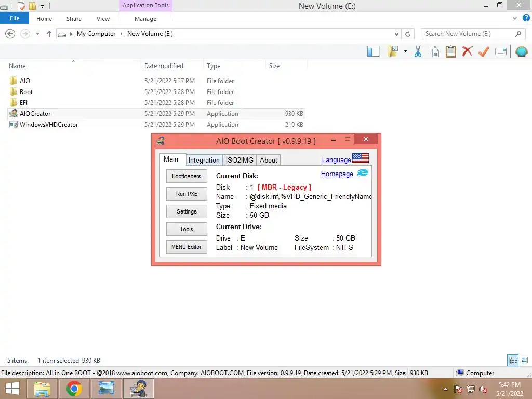Image resolution: width=532 pixels, height=399 pixels.
Task: Click the folder options icon
Action: click(393, 51)
